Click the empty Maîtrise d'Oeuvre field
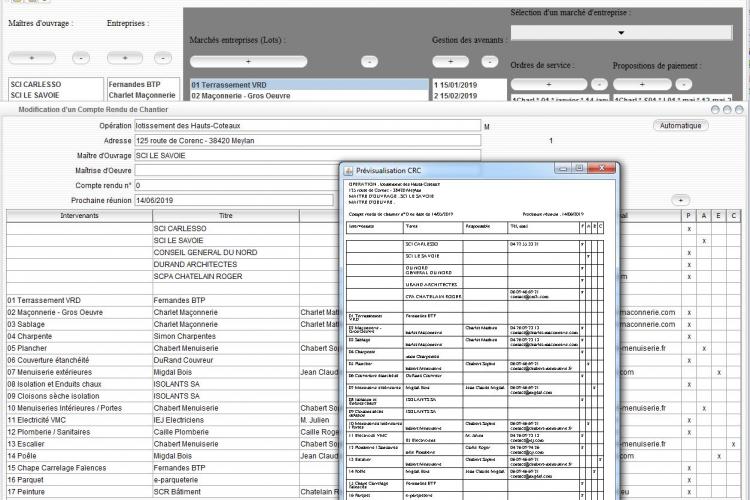The width and height of the screenshot is (750, 500). click(x=237, y=170)
